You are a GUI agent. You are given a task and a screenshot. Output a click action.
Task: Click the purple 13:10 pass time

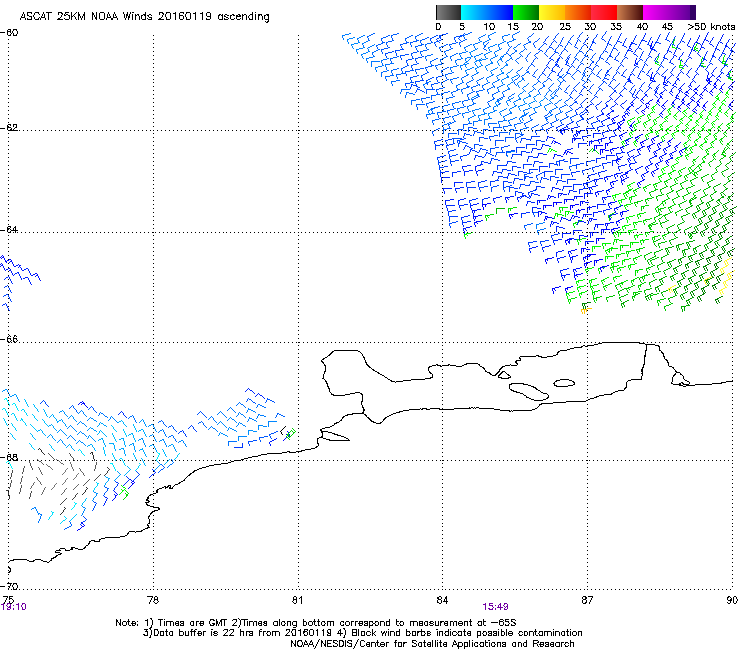pos(14,607)
